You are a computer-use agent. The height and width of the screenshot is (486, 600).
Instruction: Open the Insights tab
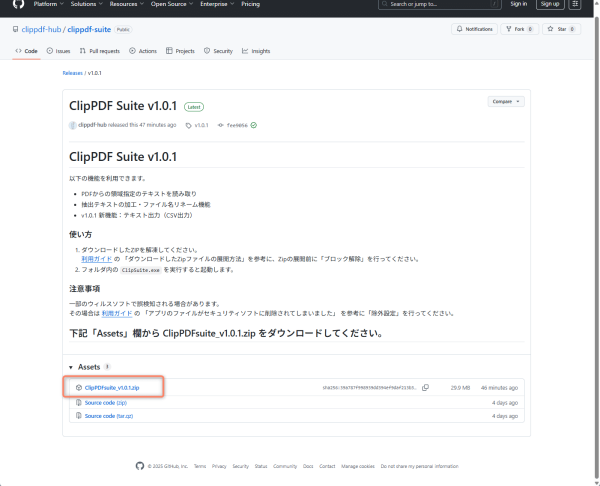256,50
